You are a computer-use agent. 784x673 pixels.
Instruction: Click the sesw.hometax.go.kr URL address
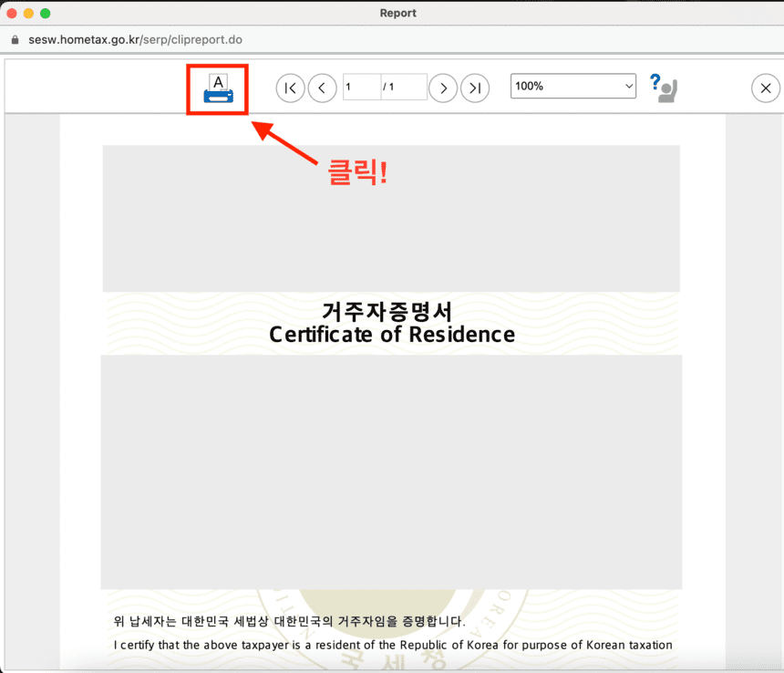[x=135, y=39]
